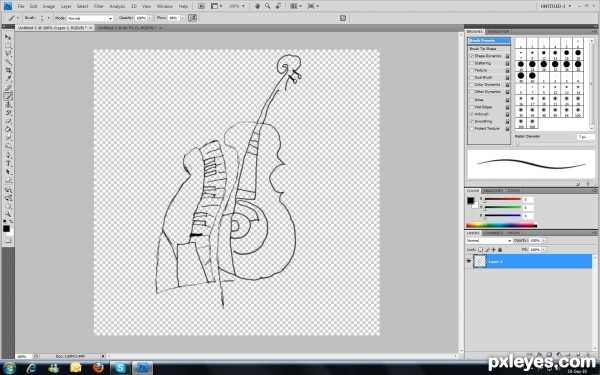This screenshot has height=375, width=600.
Task: Select the Brush tool in the toolbox
Action: coord(8,96)
